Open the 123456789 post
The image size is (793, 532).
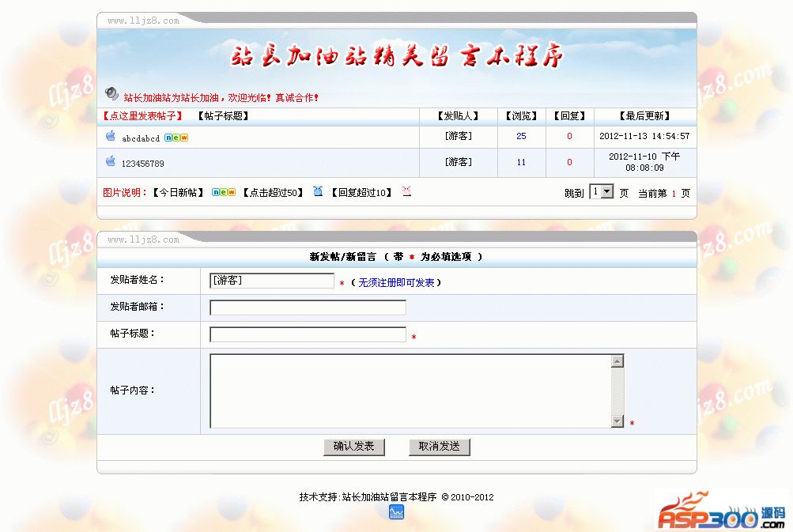[142, 164]
